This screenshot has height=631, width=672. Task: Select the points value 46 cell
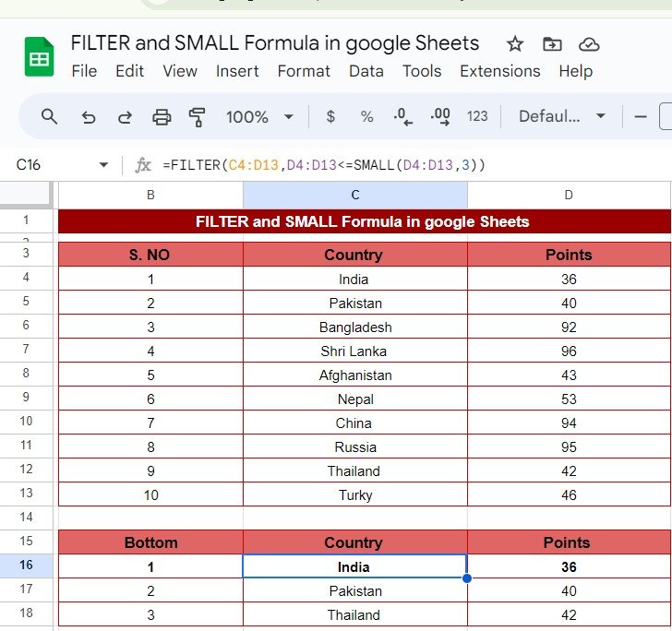pos(569,494)
